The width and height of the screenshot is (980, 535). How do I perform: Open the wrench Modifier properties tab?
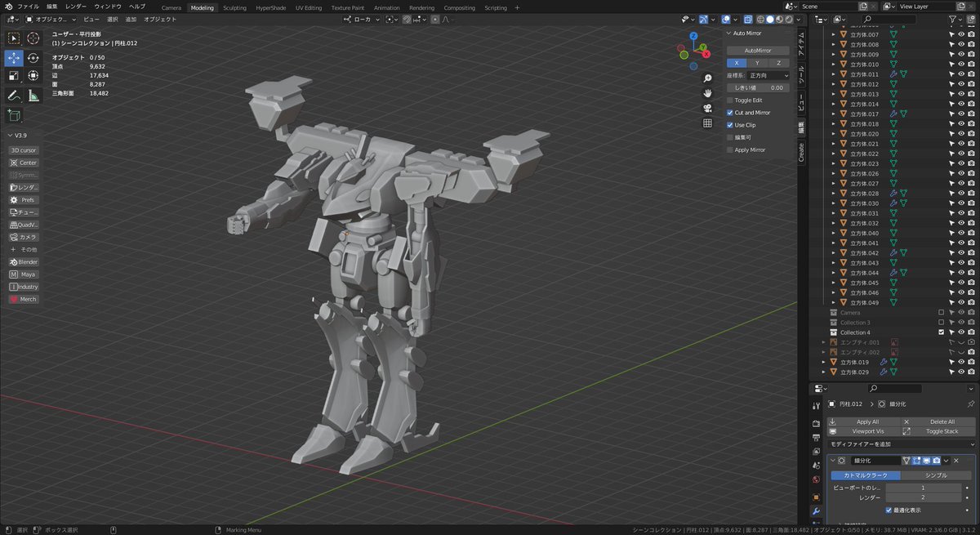pos(815,511)
